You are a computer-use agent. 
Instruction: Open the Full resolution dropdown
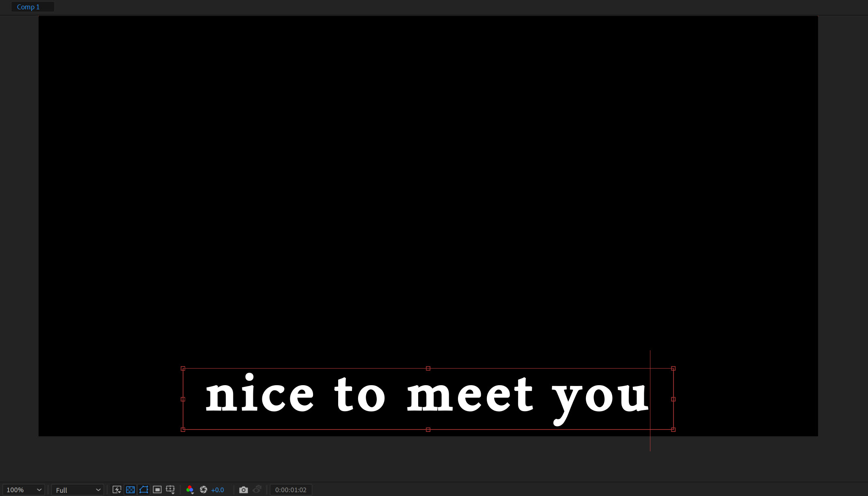[77, 490]
